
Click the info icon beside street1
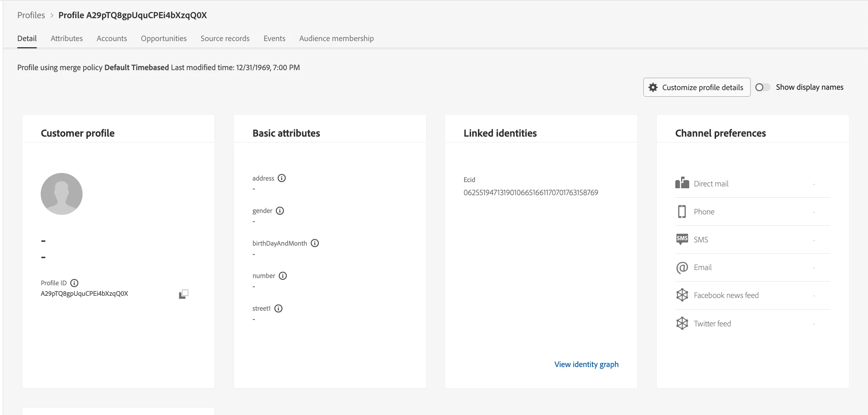(x=278, y=309)
